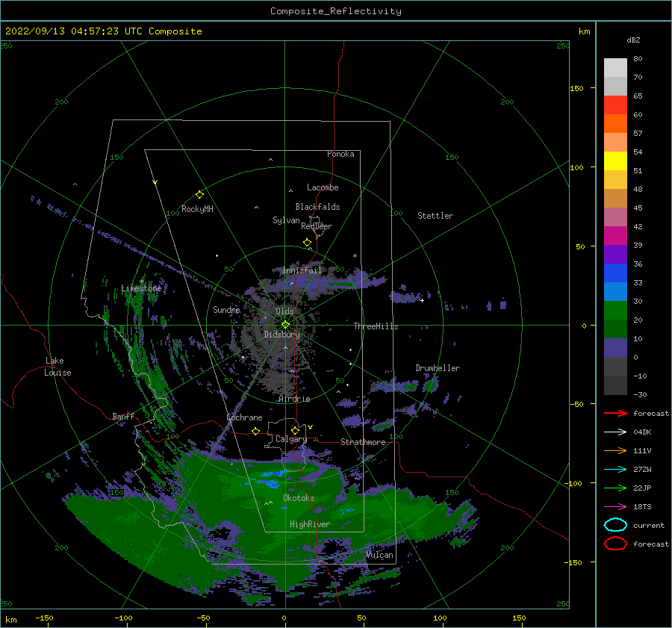Click the Ponoka label
Screen dimensions: 672x628
coord(340,154)
